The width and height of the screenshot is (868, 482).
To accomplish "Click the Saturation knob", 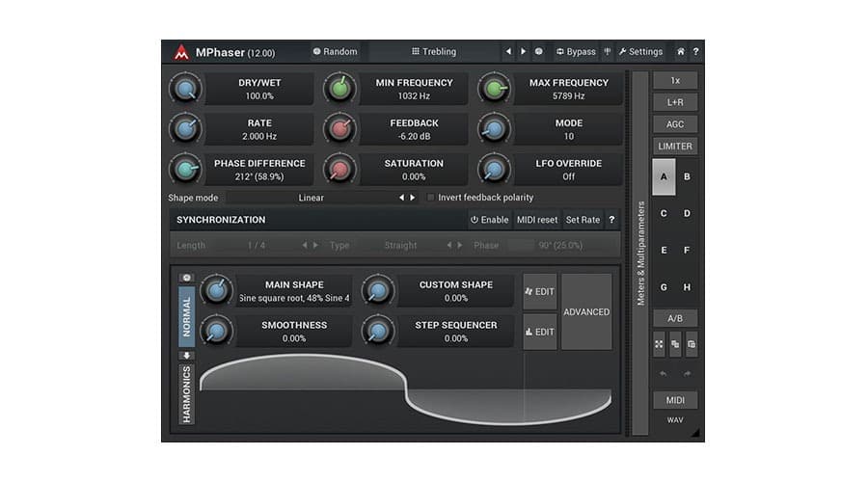I will [x=339, y=170].
